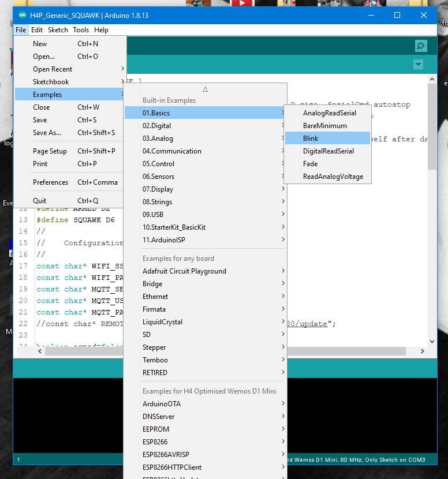Choose Save As... in File menu

[x=70, y=133]
